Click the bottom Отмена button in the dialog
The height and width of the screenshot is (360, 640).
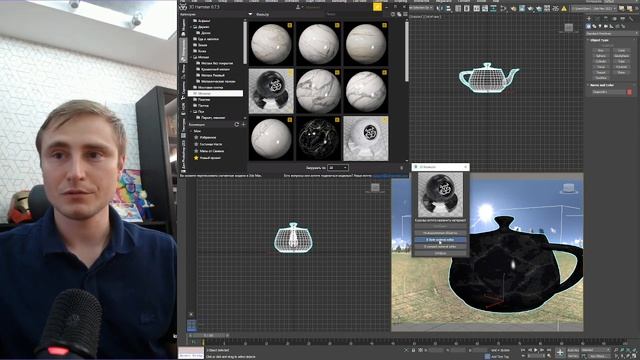click(x=440, y=253)
